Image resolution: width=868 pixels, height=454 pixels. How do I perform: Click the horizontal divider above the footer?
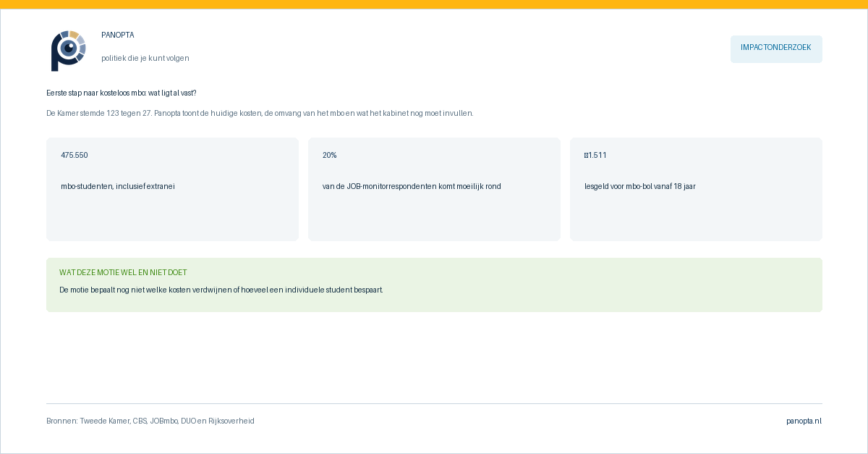434,403
